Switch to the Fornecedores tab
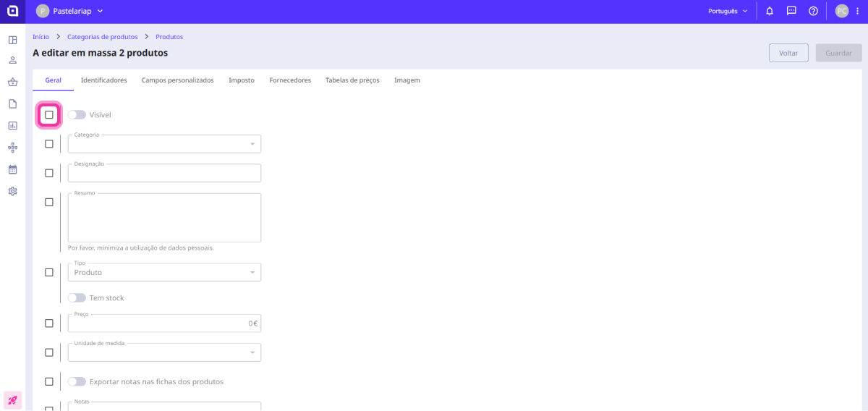 (x=290, y=80)
